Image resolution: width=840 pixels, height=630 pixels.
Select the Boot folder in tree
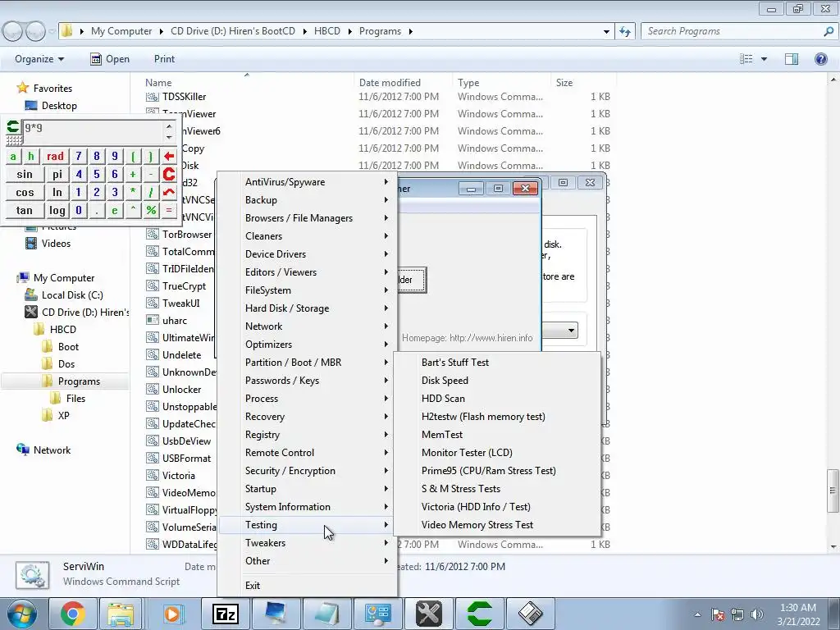click(x=68, y=347)
